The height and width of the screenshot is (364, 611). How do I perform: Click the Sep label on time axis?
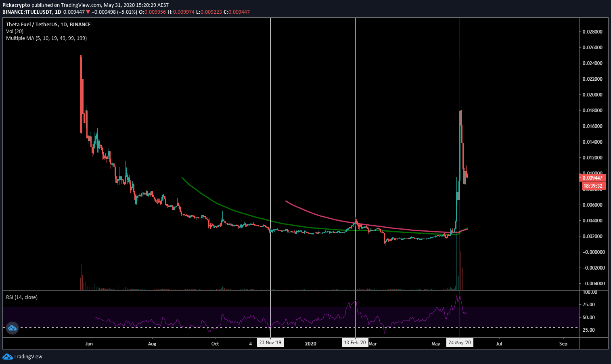click(x=563, y=344)
